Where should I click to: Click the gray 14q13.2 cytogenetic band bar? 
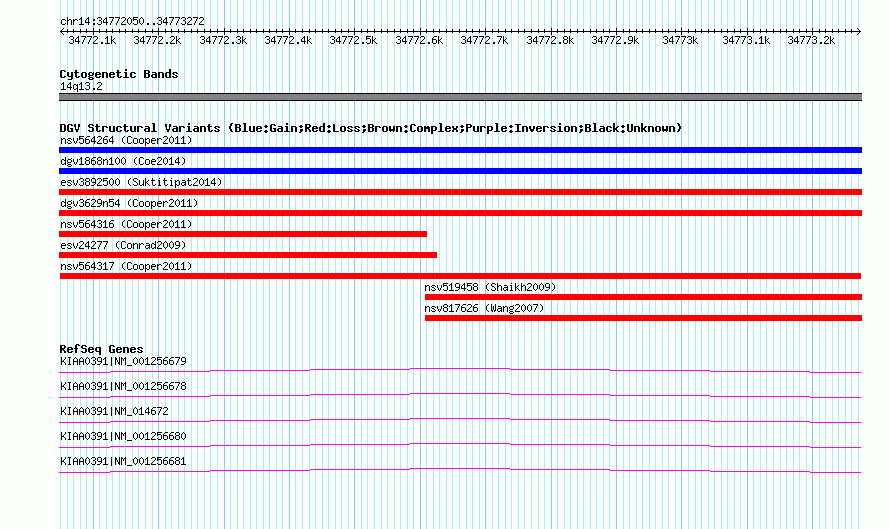[x=460, y=97]
